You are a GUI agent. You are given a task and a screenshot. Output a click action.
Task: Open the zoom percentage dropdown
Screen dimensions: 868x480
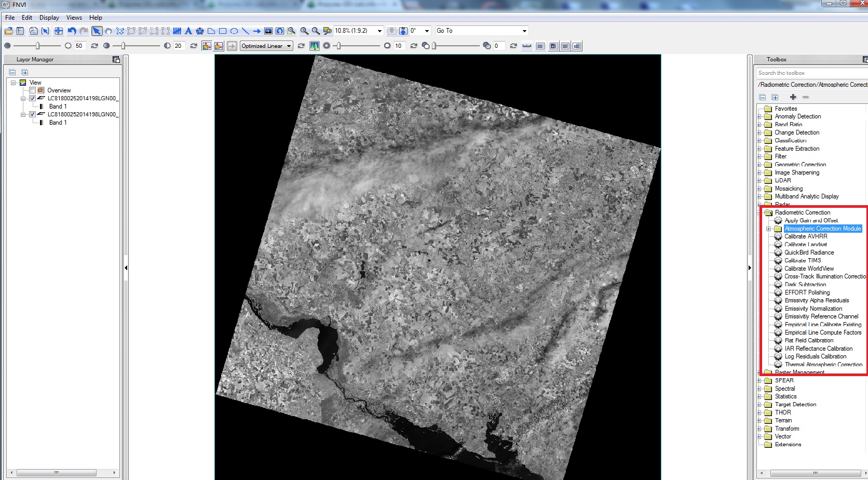pos(379,31)
